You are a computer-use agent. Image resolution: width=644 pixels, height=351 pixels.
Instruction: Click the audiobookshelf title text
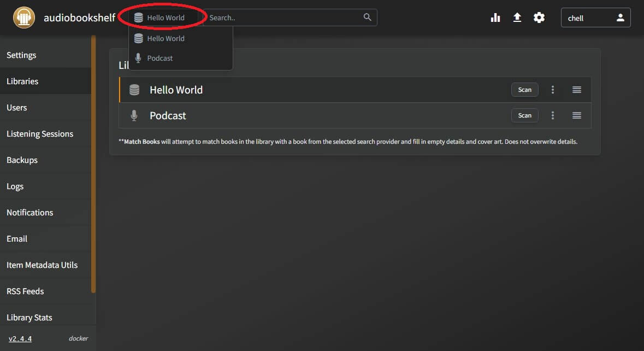coord(79,17)
